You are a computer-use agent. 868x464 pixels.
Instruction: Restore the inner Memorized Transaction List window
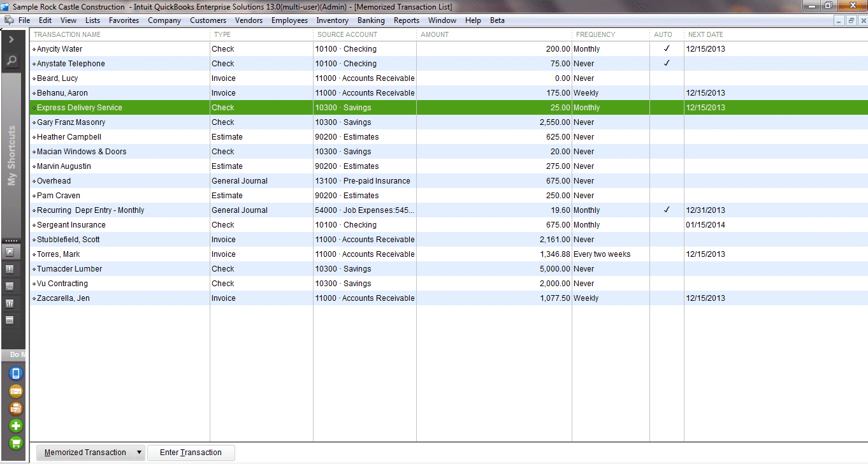click(x=851, y=20)
